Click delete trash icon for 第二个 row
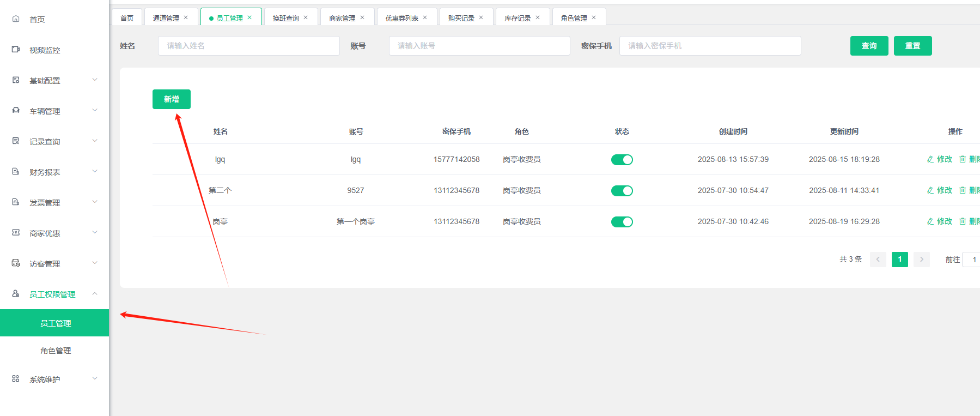The width and height of the screenshot is (980, 416). [x=963, y=190]
